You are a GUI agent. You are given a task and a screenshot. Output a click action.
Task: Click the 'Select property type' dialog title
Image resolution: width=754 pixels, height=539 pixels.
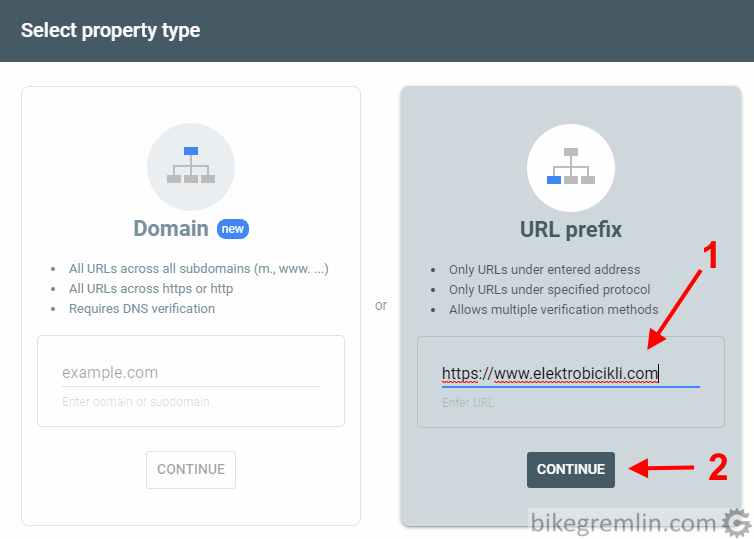pyautogui.click(x=111, y=30)
